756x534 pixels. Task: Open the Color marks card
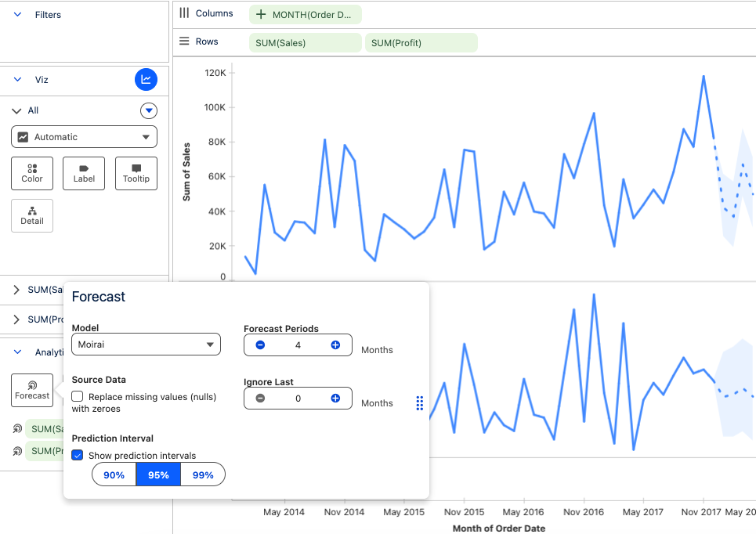32,174
